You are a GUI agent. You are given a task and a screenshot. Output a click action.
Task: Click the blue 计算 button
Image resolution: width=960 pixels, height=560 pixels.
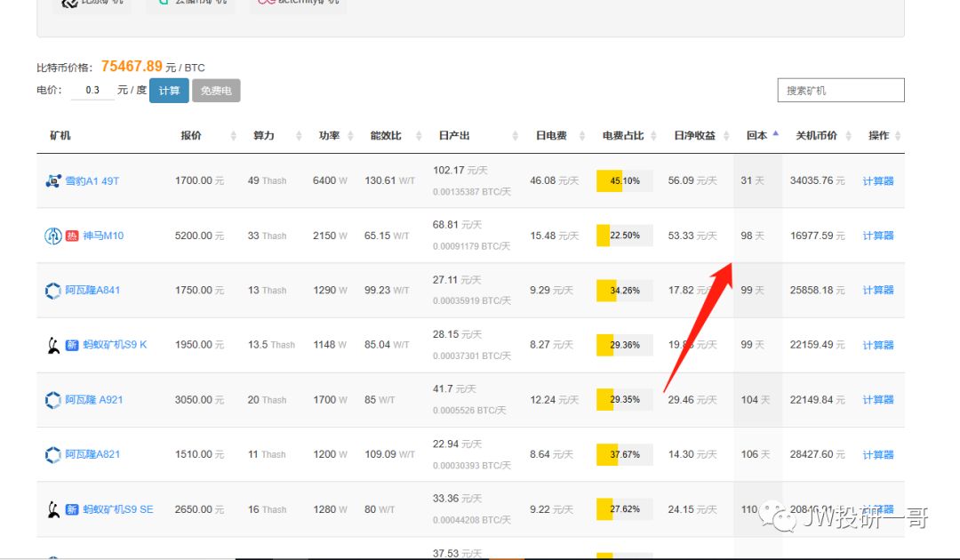(x=169, y=91)
